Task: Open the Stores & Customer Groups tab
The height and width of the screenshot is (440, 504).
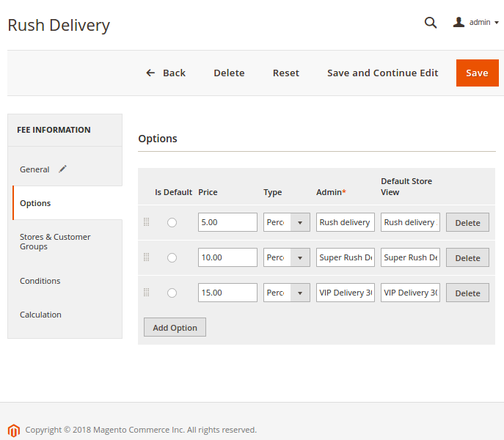Action: point(55,241)
